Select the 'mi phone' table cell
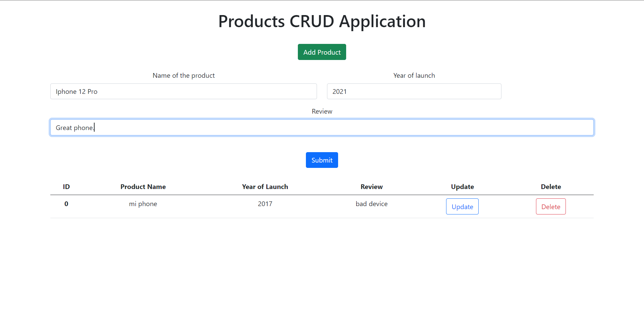The height and width of the screenshot is (314, 644). coord(143,204)
